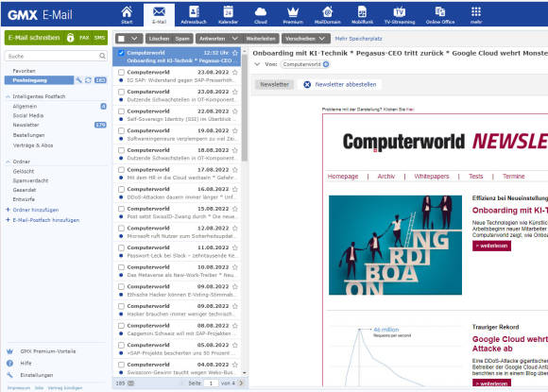Image resolution: width=548 pixels, height=392 pixels.
Task: Check the 17.08.2022 email checkbox
Action: click(121, 170)
